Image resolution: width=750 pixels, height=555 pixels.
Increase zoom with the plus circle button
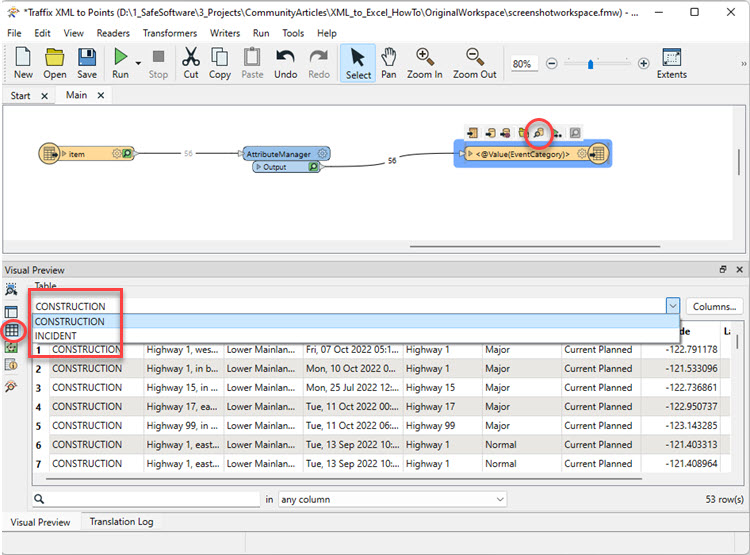(x=643, y=63)
